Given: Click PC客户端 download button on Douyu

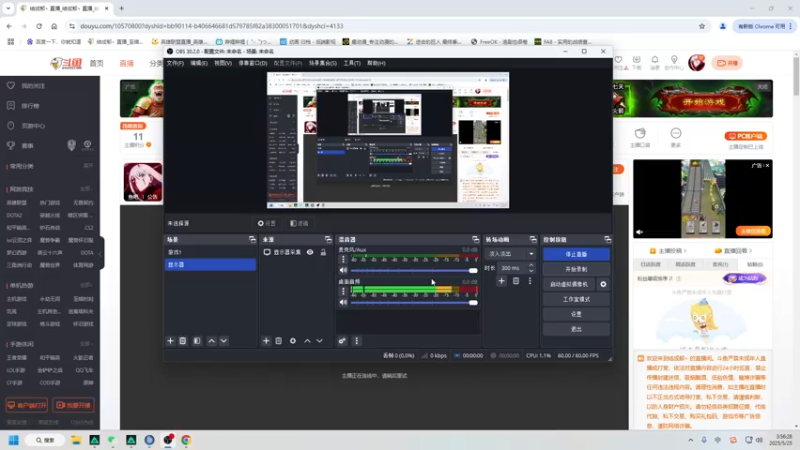Looking at the screenshot, I should coord(745,136).
